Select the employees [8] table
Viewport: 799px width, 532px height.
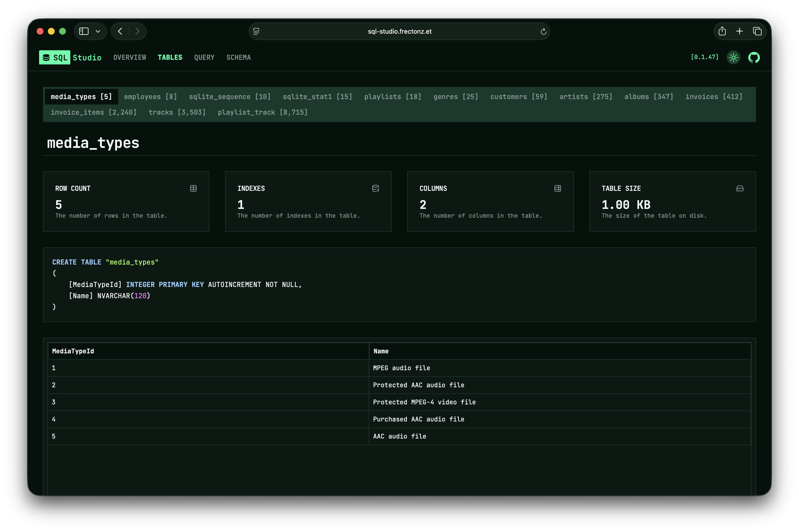(x=150, y=97)
